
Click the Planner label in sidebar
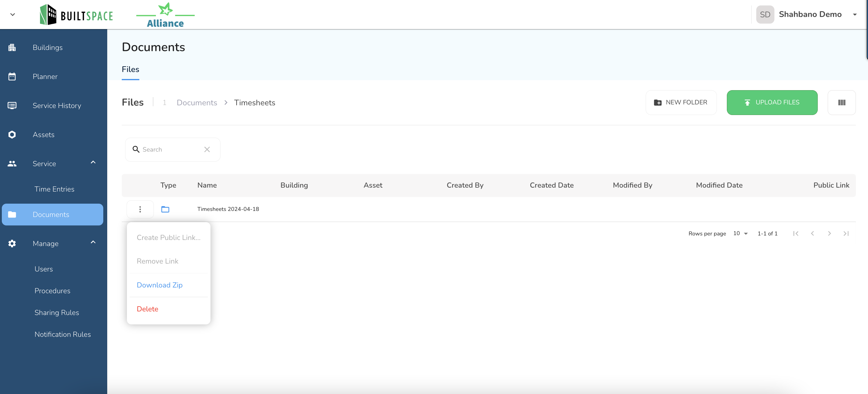[45, 77]
